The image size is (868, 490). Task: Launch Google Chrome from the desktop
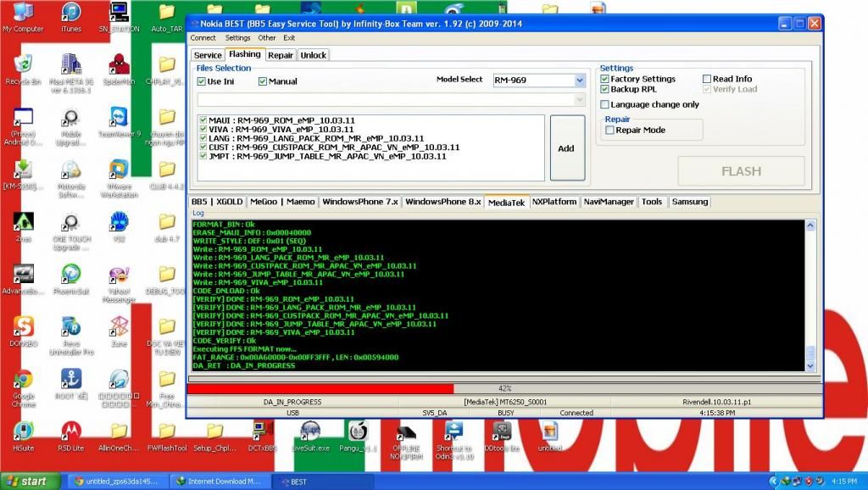[23, 388]
